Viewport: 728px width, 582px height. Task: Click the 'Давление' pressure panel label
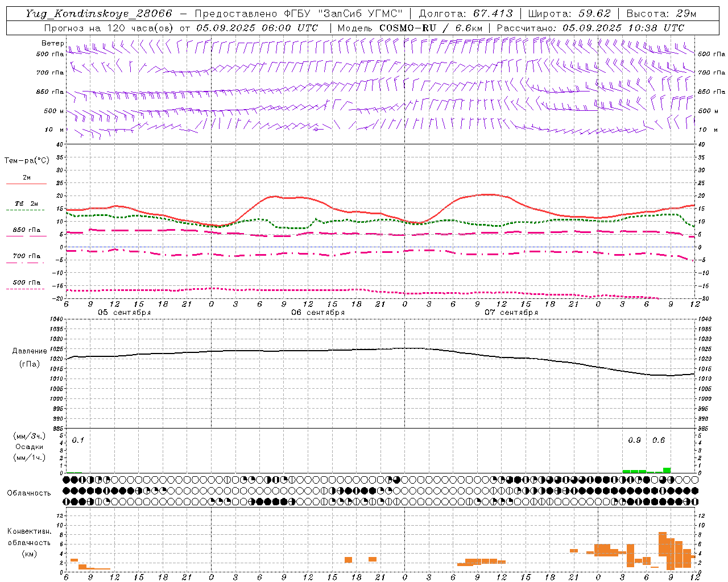coord(30,351)
